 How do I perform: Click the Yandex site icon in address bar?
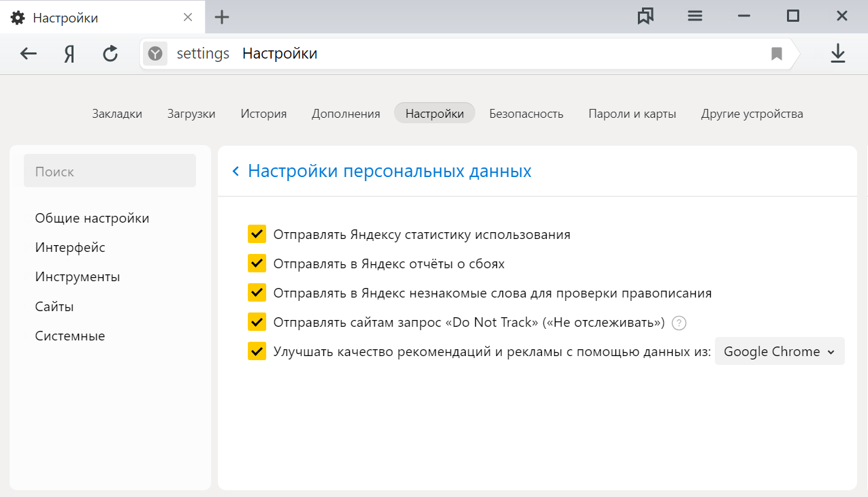[156, 54]
